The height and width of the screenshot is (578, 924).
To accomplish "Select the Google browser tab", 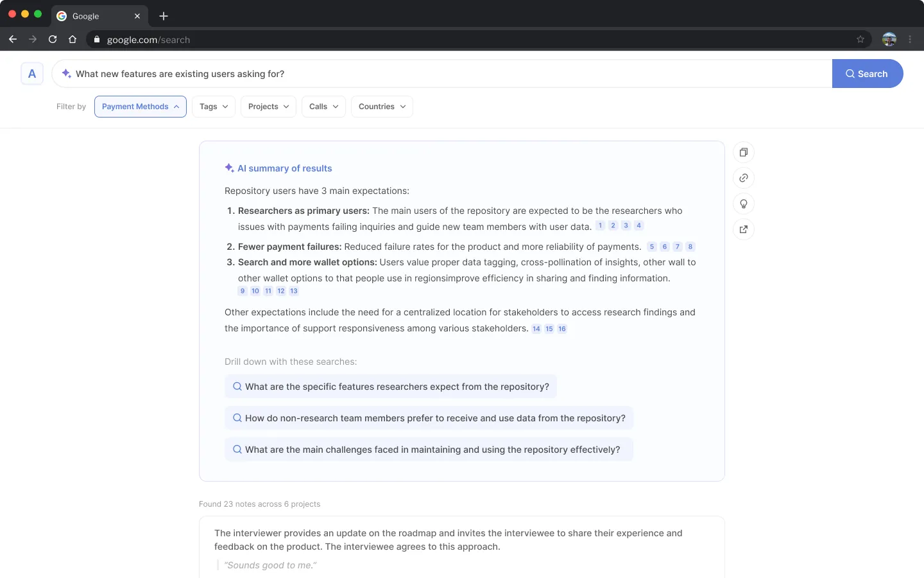I will tap(99, 16).
